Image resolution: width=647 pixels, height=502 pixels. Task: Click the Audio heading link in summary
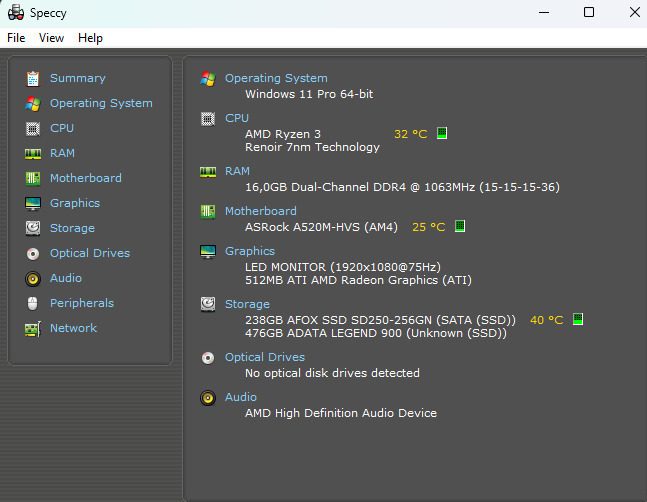(x=241, y=397)
